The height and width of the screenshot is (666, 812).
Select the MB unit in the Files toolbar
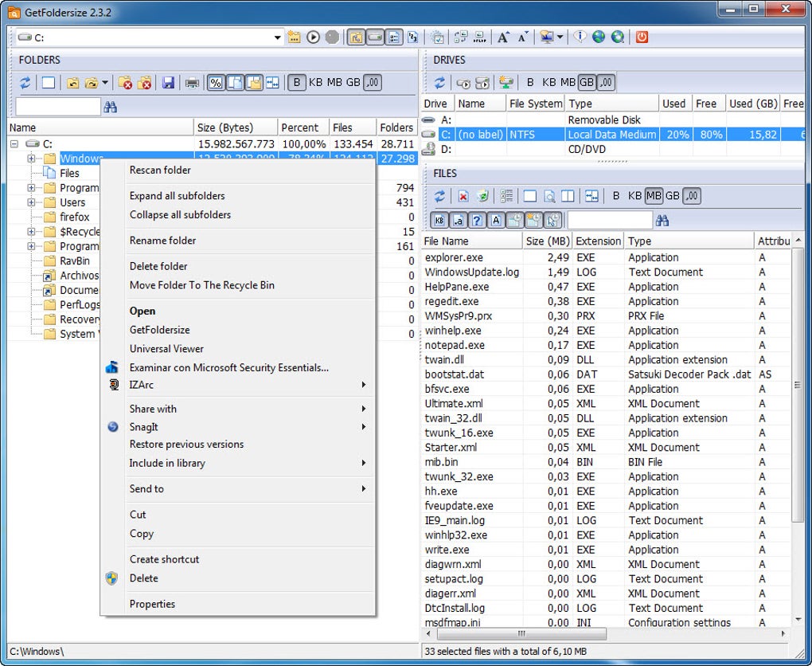654,196
